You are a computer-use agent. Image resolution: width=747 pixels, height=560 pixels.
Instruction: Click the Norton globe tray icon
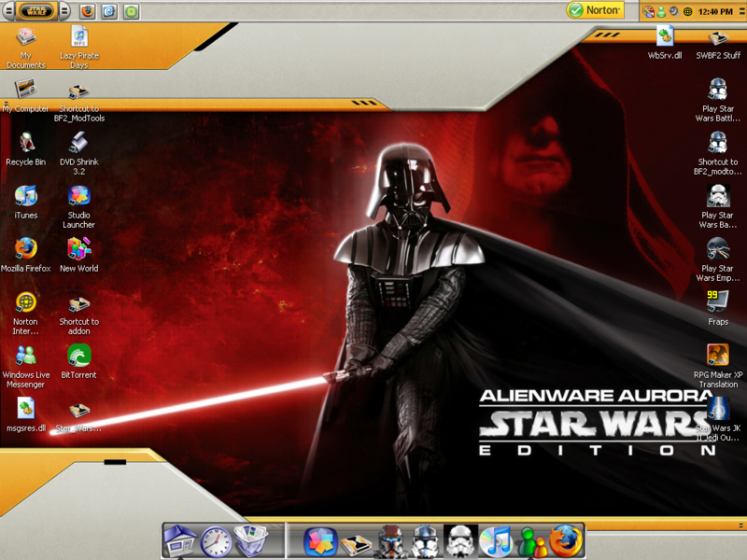click(x=688, y=12)
